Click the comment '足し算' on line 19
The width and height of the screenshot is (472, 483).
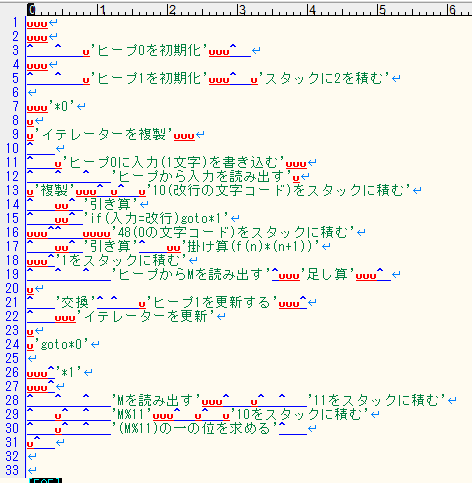point(328,275)
